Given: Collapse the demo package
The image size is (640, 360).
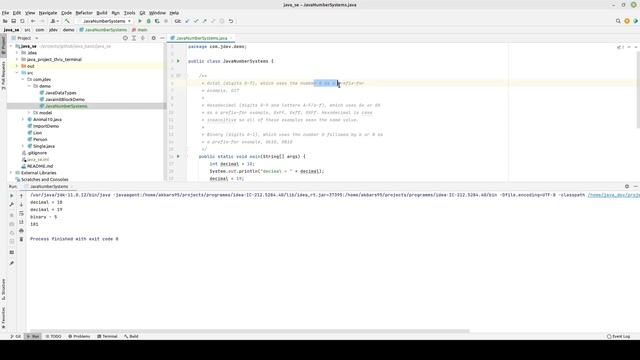Looking at the screenshot, I should point(29,86).
